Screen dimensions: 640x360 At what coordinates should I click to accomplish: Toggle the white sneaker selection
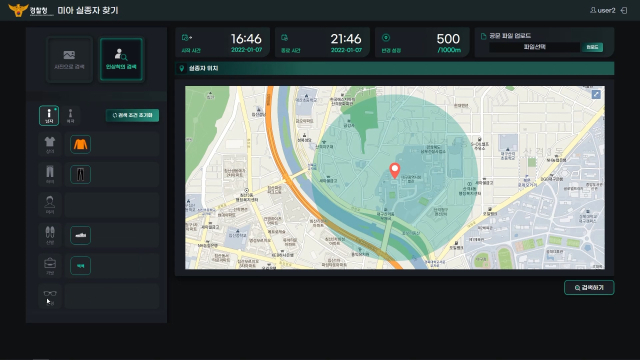80,235
